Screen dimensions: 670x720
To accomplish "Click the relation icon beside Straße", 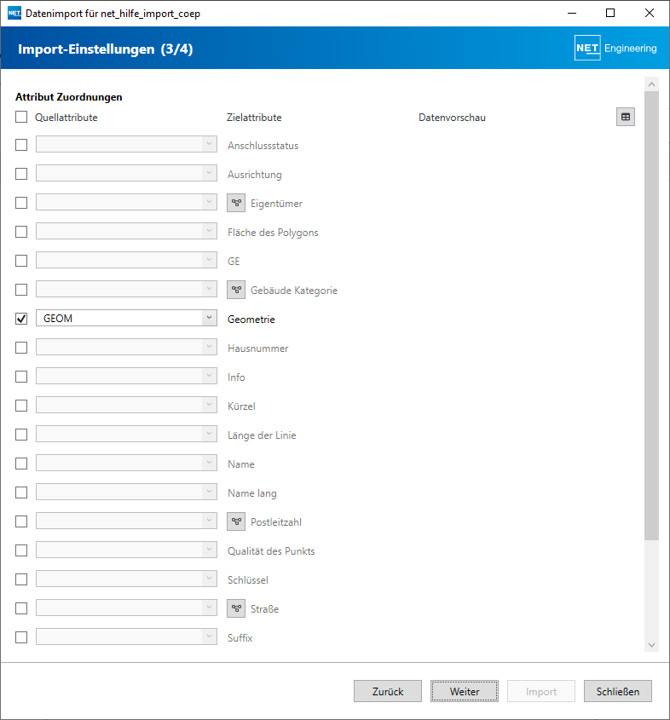I will coord(236,608).
